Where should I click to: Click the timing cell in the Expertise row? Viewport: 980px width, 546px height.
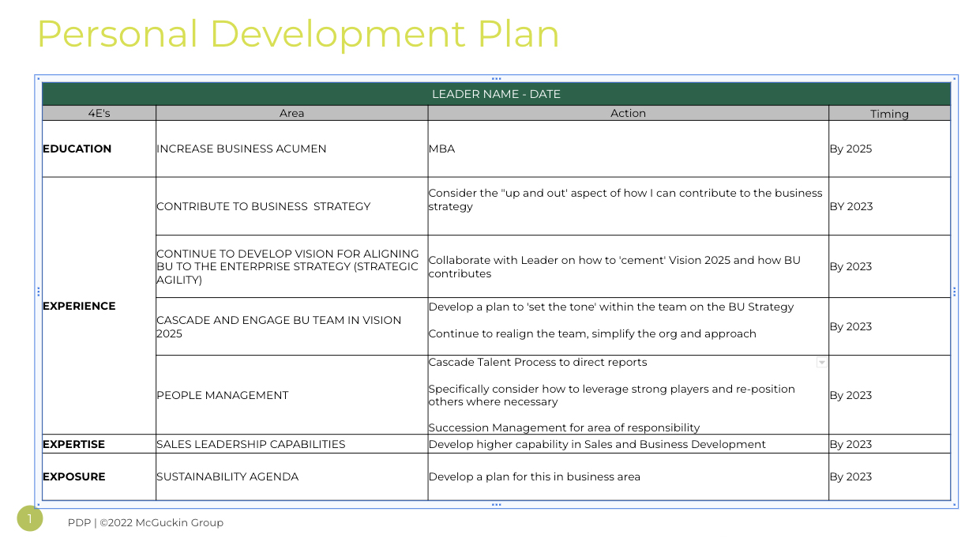[x=890, y=444]
